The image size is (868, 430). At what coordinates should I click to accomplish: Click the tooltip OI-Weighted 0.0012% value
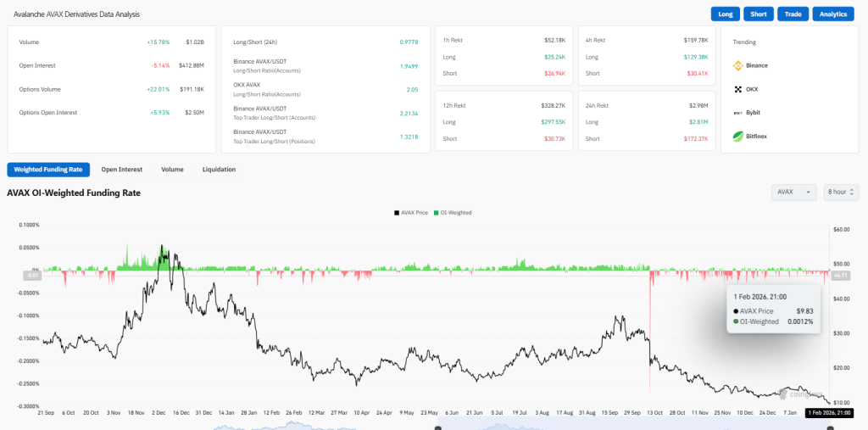click(x=800, y=321)
